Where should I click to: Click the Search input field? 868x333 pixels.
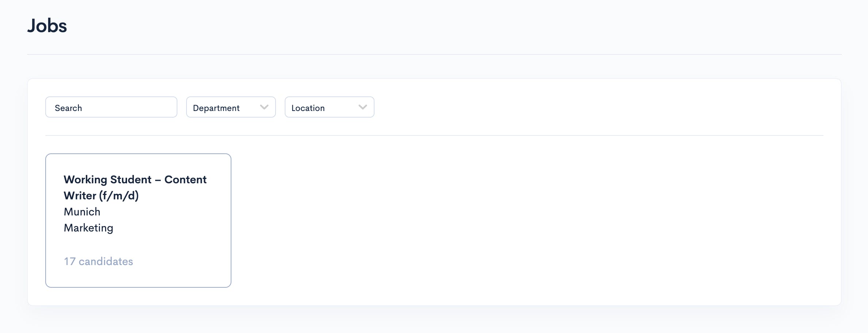coord(111,107)
